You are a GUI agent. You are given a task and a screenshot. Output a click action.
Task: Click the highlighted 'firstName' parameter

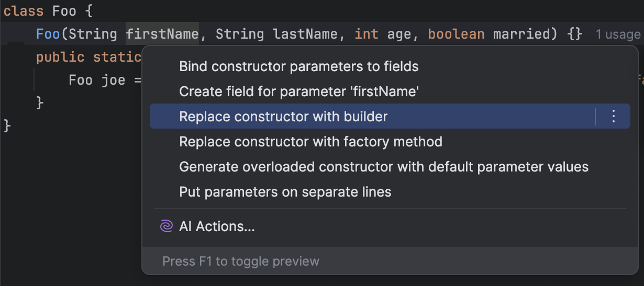(162, 34)
